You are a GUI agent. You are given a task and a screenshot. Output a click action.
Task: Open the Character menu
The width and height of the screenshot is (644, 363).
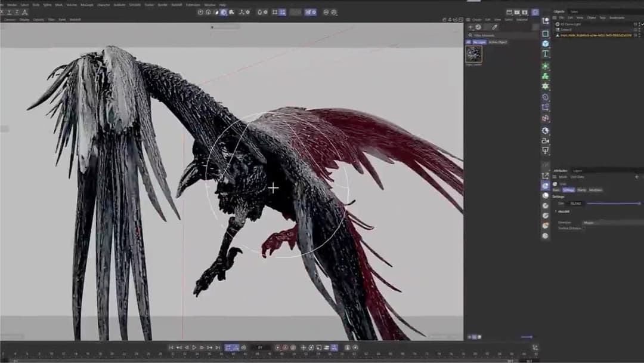(x=104, y=5)
